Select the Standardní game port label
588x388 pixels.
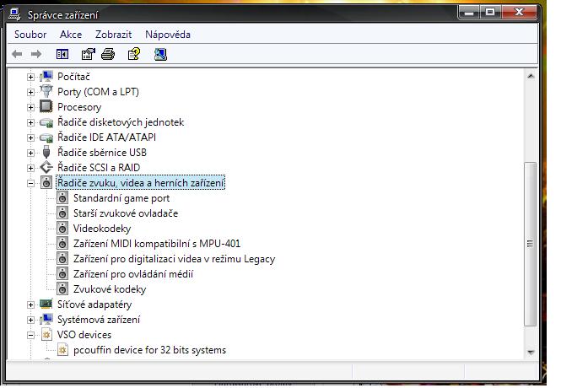tap(121, 198)
